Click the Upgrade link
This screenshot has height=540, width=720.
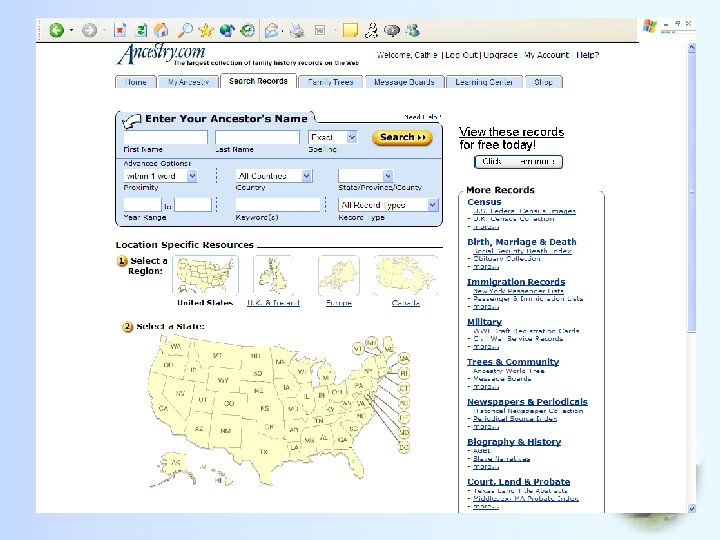(x=501, y=55)
